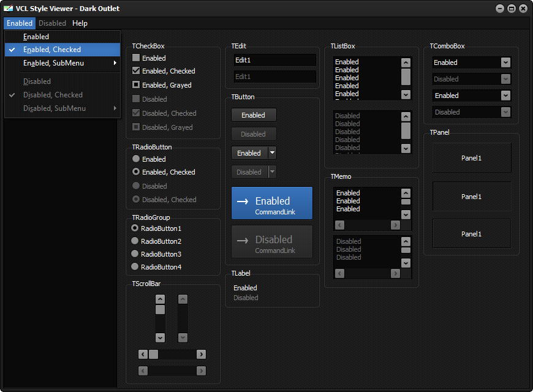Image resolution: width=533 pixels, height=392 pixels.
Task: Click the second Disabled TComboBox arrow
Action: 505,112
